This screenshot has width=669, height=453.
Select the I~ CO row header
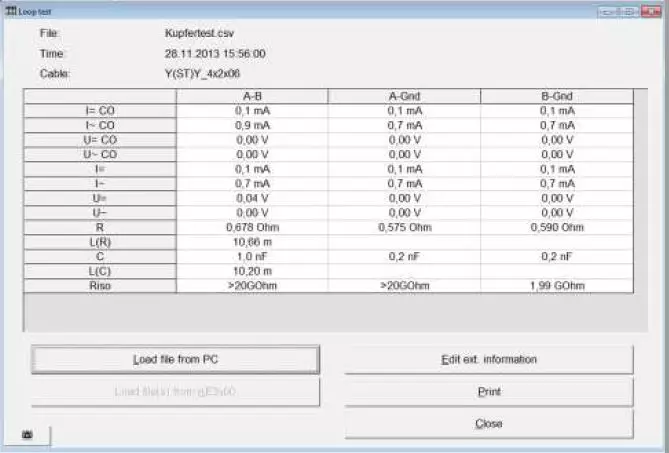tap(100, 125)
